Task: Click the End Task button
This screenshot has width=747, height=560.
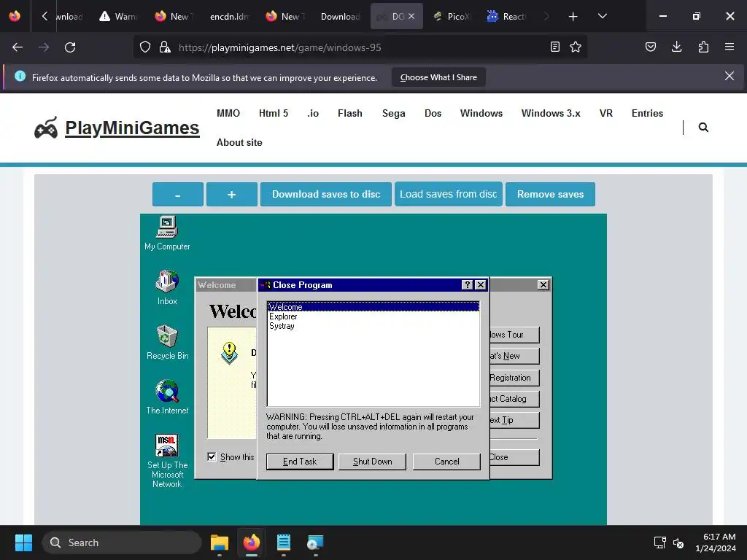Action: tap(300, 462)
